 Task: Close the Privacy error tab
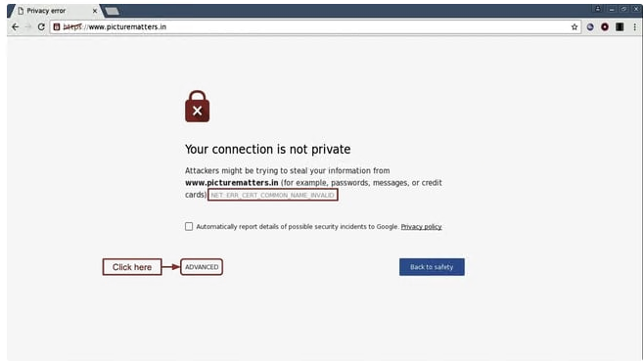[x=95, y=11]
